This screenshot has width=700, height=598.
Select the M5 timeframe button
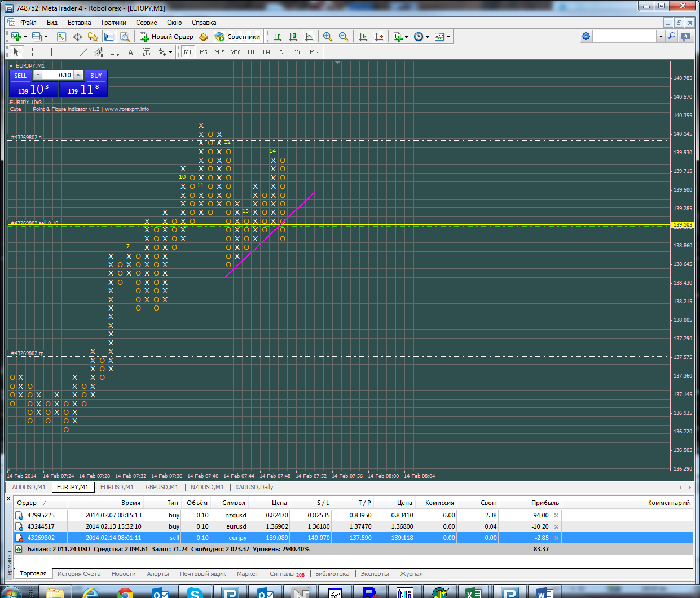(x=204, y=52)
